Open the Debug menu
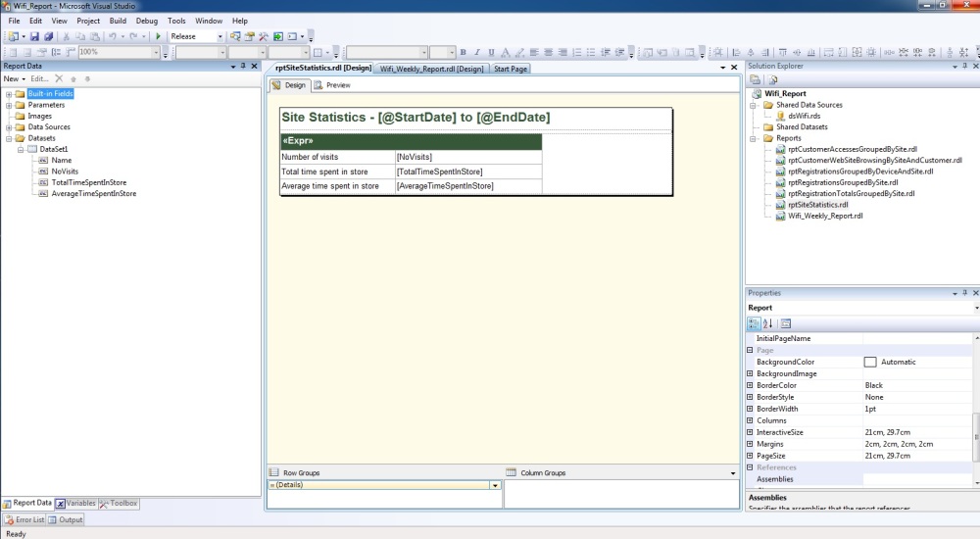Screen dimensions: 980x539 [x=147, y=21]
